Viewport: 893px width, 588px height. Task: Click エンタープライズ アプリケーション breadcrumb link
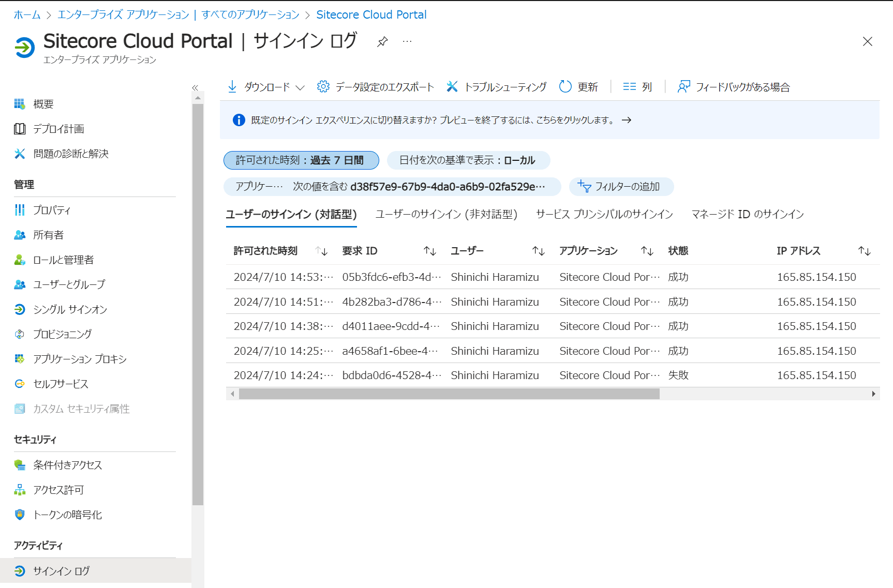tap(123, 14)
